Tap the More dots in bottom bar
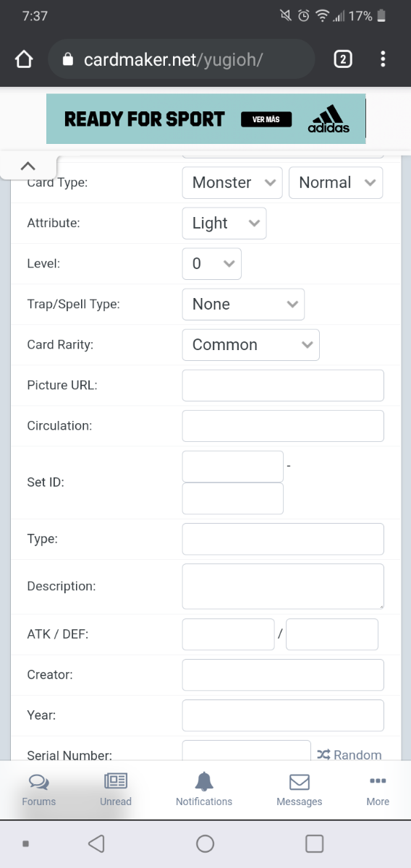Image resolution: width=411 pixels, height=868 pixels. point(378,789)
